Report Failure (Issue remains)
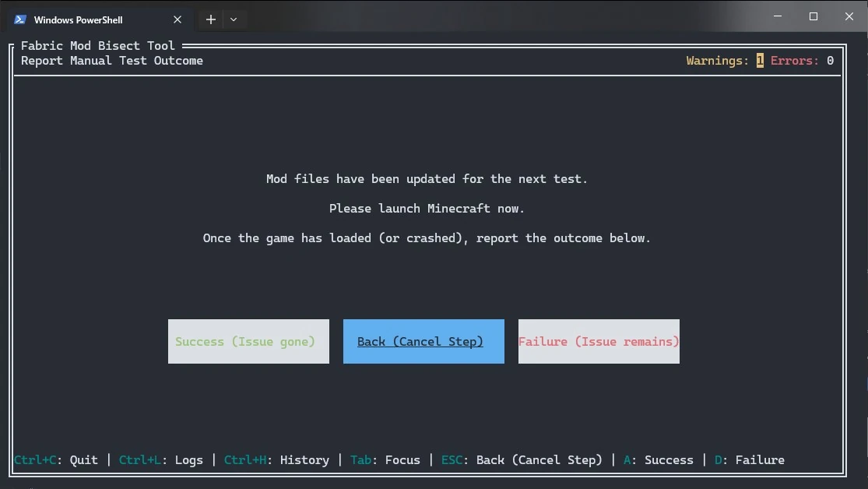This screenshot has width=868, height=489. [599, 341]
